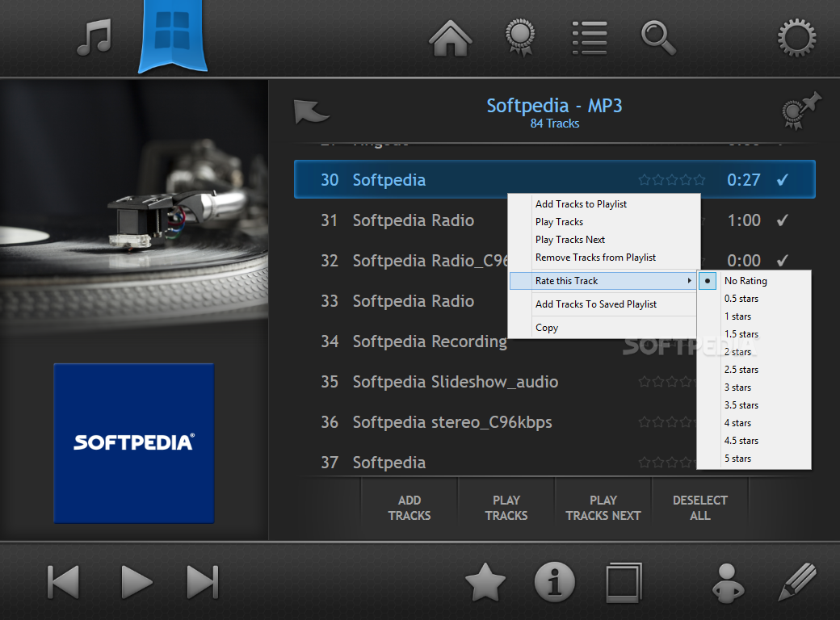Click the PLAY TRACKS NEXT button
Image resolution: width=840 pixels, height=620 pixels.
[x=603, y=508]
